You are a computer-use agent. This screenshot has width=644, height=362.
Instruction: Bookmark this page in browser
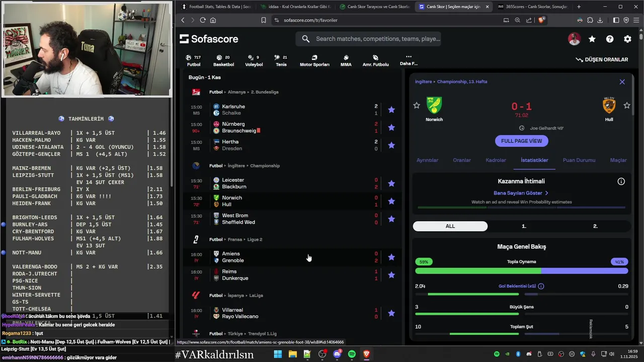click(264, 20)
